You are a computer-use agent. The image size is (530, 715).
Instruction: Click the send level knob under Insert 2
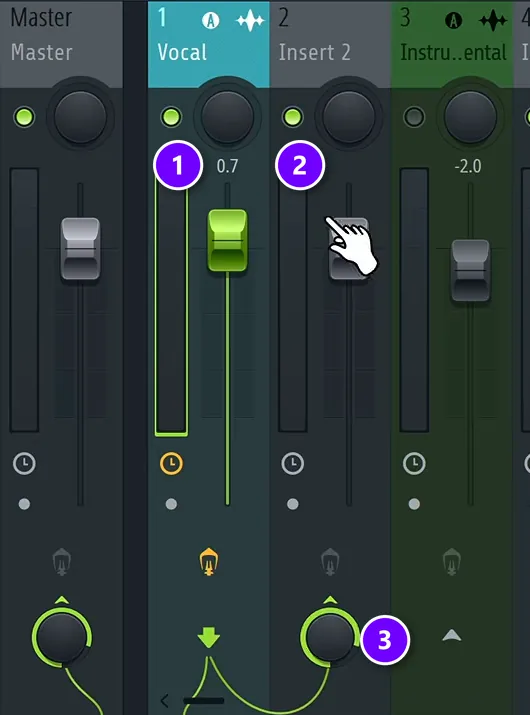click(x=330, y=637)
